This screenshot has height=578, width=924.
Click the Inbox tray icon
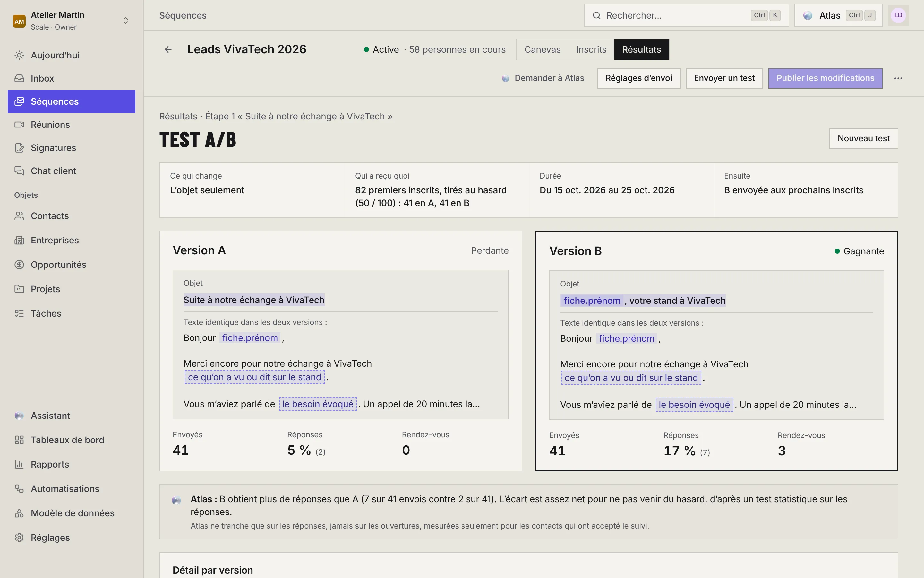19,78
